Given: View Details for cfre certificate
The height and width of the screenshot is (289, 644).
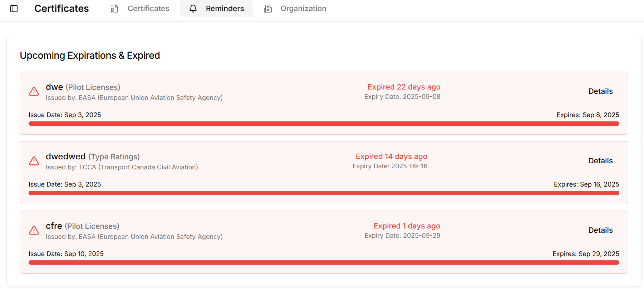Looking at the screenshot, I should click(601, 230).
